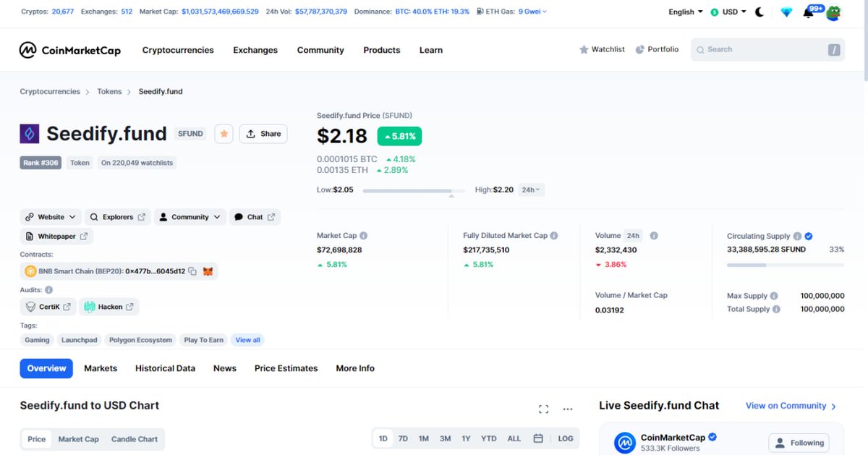868x455 pixels.
Task: Switch to the News tab
Action: click(x=225, y=368)
